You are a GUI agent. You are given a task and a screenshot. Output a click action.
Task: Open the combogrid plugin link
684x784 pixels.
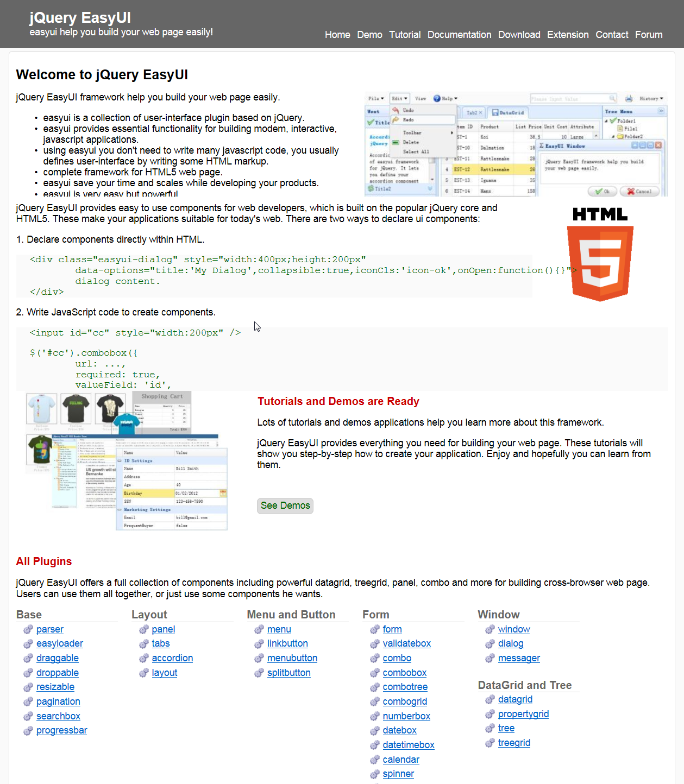tap(405, 701)
